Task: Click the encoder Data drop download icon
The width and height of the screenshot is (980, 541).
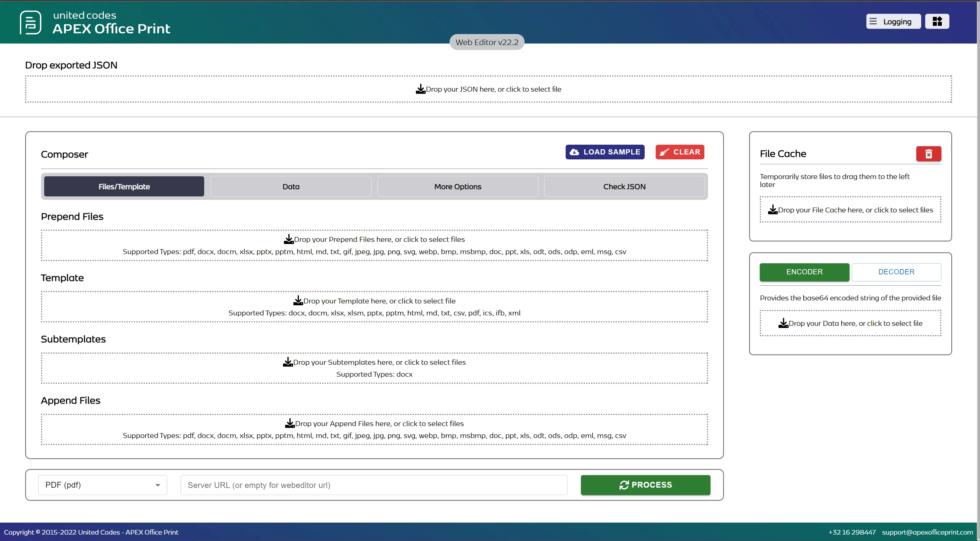Action: tap(783, 323)
